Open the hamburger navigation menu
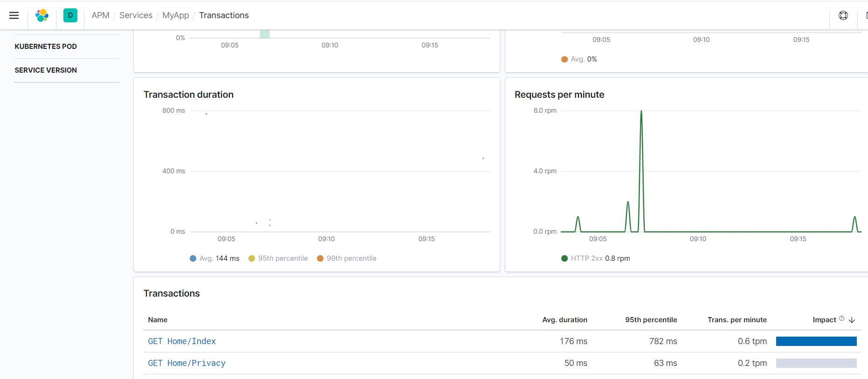 click(x=14, y=15)
